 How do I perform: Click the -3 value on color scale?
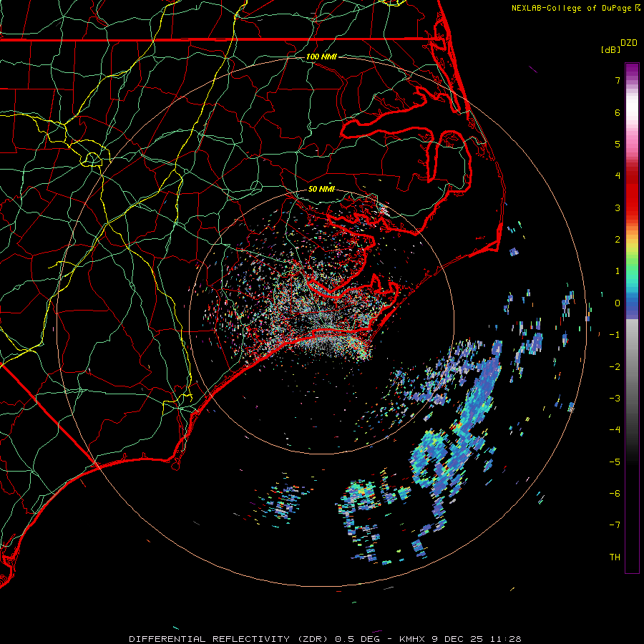tap(615, 399)
